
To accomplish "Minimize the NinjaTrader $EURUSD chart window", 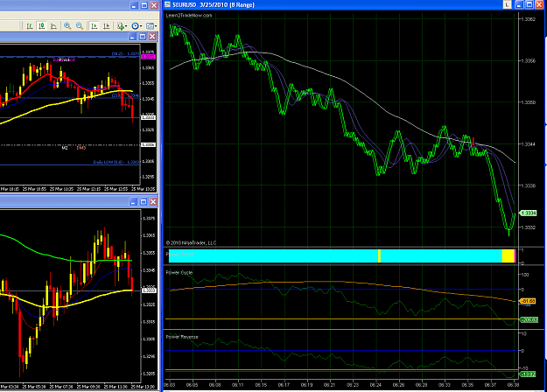I will pyautogui.click(x=519, y=4).
